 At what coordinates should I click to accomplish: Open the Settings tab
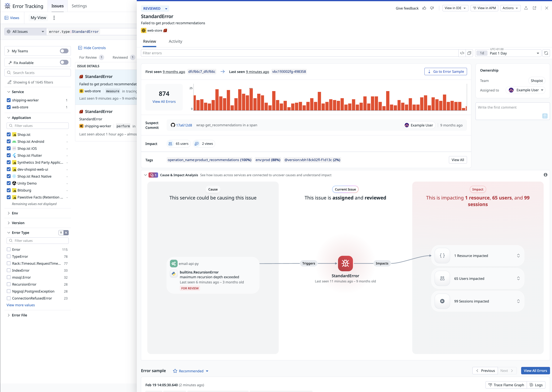[x=79, y=6]
